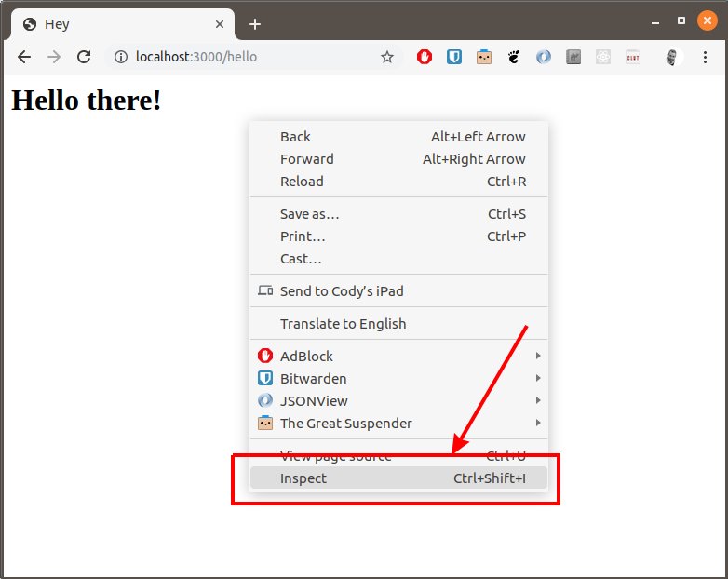Click the browser forward arrow button
The width and height of the screenshot is (728, 579).
(x=54, y=57)
